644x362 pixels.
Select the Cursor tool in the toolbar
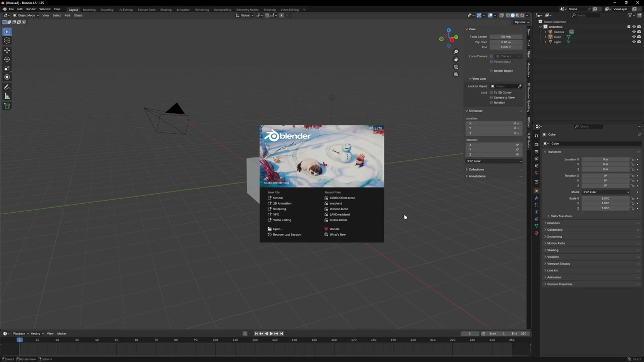click(7, 41)
